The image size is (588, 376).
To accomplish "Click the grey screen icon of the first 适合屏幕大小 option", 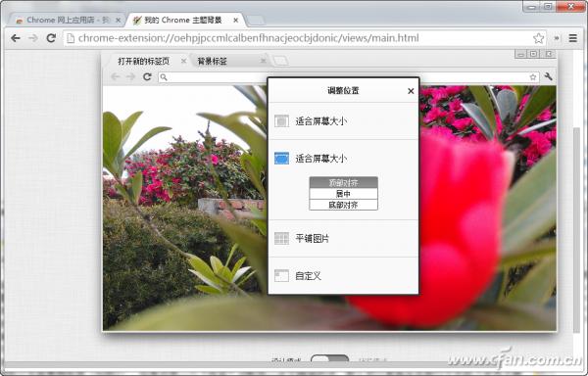I will click(281, 121).
